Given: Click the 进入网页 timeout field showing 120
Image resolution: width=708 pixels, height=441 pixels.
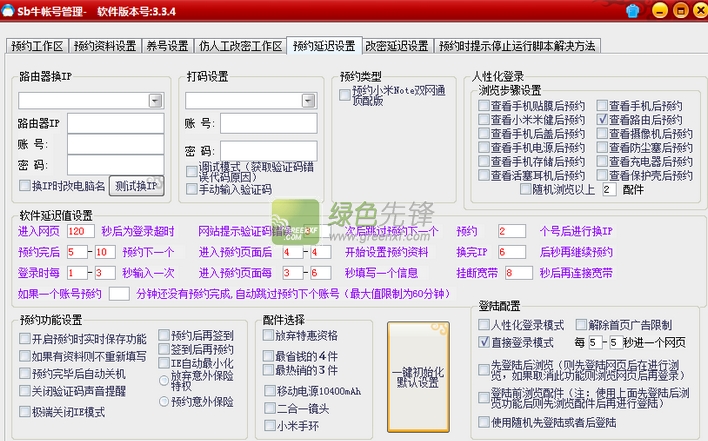Looking at the screenshot, I should click(81, 231).
